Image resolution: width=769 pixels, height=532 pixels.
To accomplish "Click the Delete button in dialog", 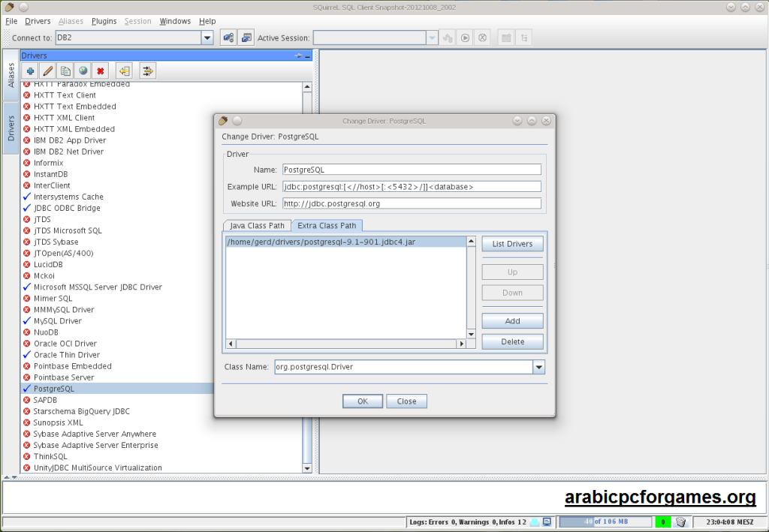I will coord(512,341).
